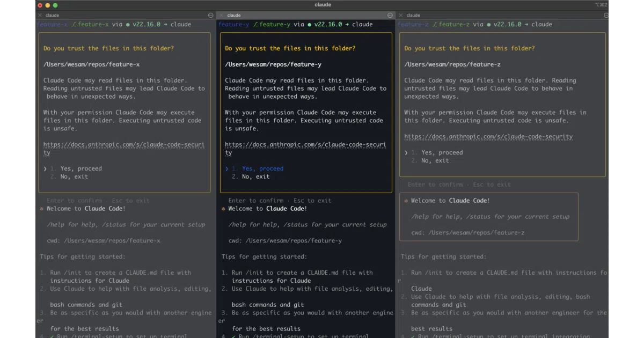Screen dimensions: 644x338
Task: Open the claude-code-security link in feature-z pane
Action: 488,137
